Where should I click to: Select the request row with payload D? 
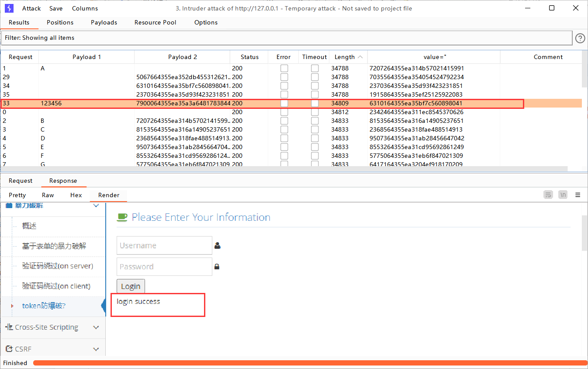pyautogui.click(x=291, y=138)
